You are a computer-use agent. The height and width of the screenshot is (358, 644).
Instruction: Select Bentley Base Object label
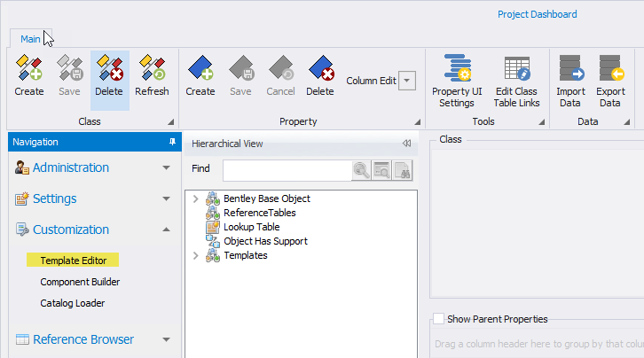click(267, 198)
